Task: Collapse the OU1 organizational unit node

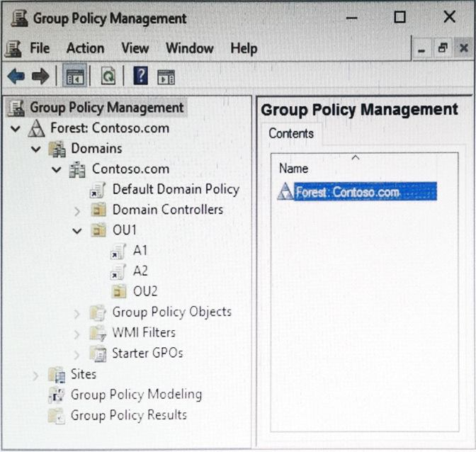Action: click(x=77, y=230)
